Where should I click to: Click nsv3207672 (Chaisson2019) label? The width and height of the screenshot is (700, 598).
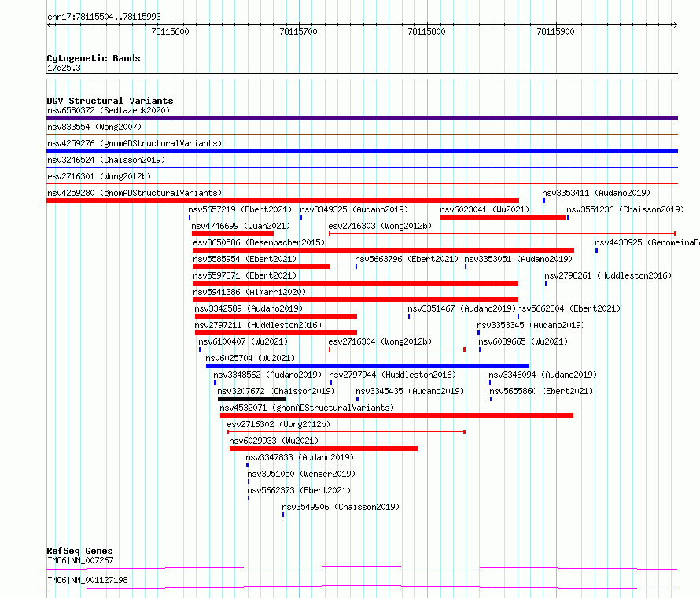coord(276,391)
